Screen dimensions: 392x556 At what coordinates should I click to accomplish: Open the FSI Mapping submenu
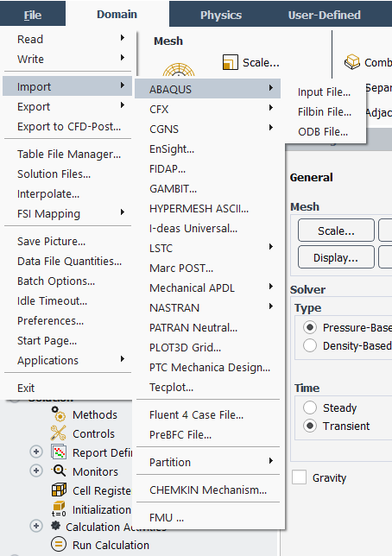point(67,213)
